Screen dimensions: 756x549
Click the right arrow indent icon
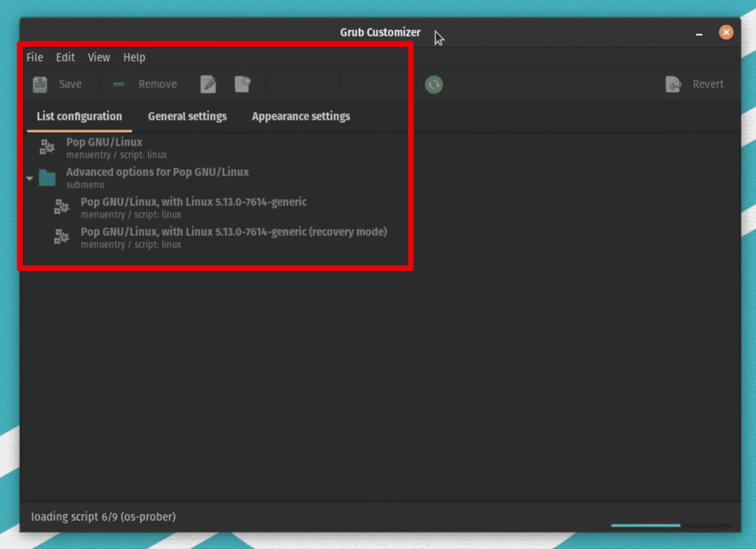398,84
